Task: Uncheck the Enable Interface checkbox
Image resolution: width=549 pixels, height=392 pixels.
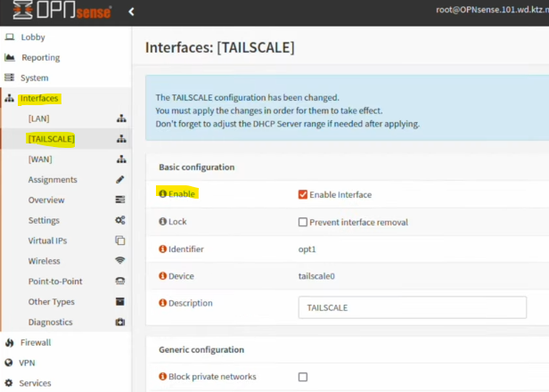Action: tap(303, 194)
